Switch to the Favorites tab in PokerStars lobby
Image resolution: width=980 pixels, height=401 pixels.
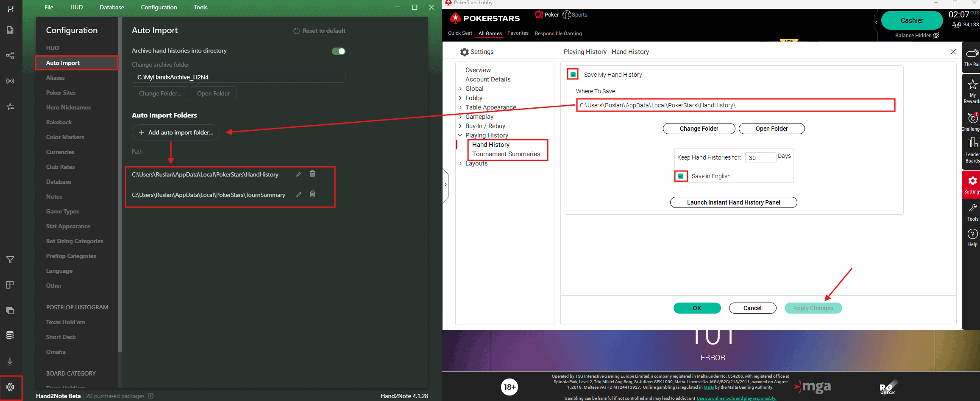(x=518, y=33)
